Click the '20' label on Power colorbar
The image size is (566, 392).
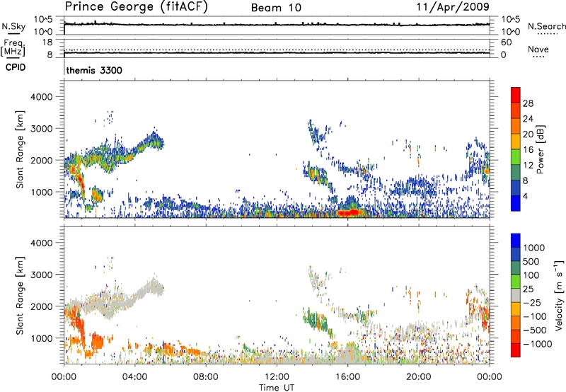[528, 134]
